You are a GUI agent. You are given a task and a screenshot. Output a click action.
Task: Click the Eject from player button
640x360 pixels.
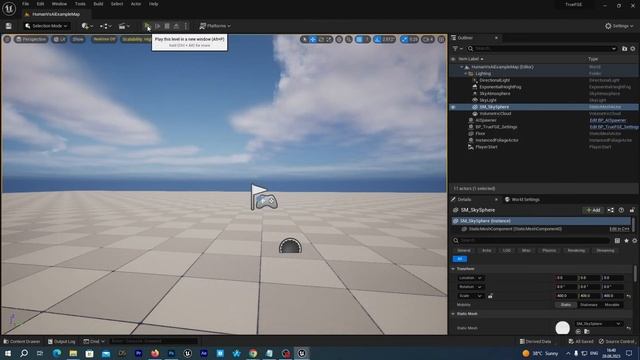coord(176,26)
